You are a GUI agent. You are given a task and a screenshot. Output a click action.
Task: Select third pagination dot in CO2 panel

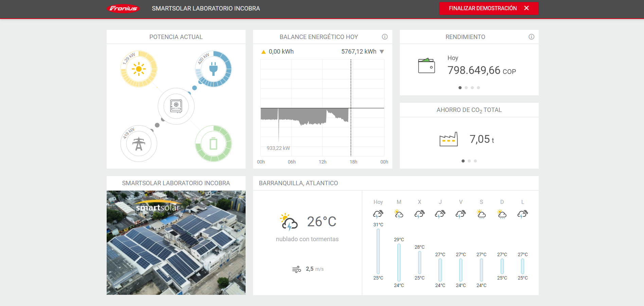tap(475, 161)
